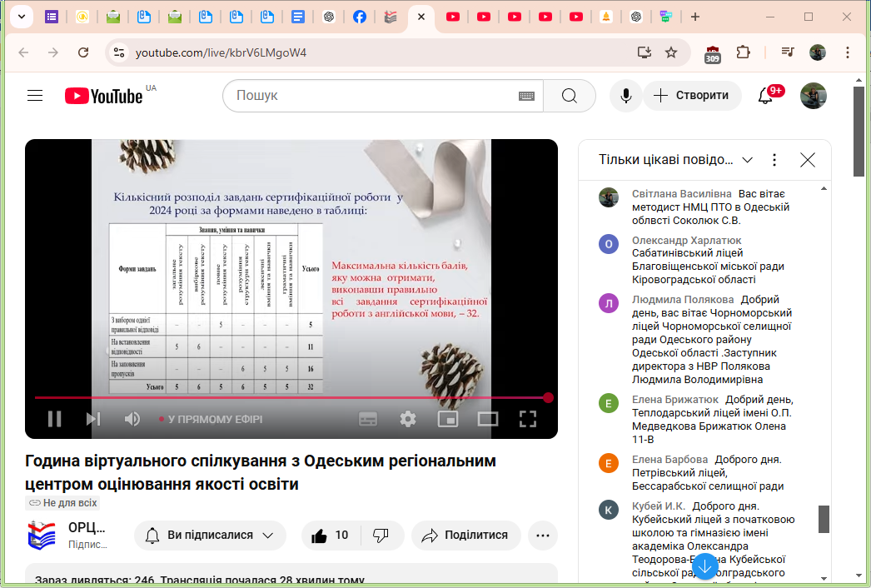Open YouTube notifications bell
This screenshot has height=588, width=871.
(x=765, y=96)
